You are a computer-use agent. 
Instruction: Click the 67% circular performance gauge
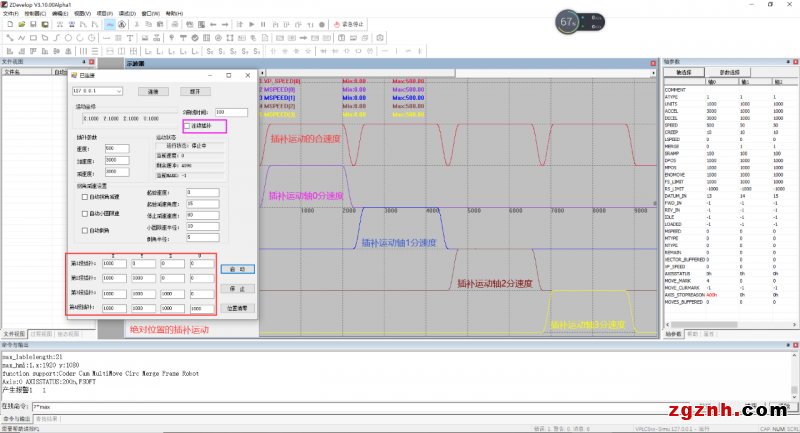coord(568,21)
